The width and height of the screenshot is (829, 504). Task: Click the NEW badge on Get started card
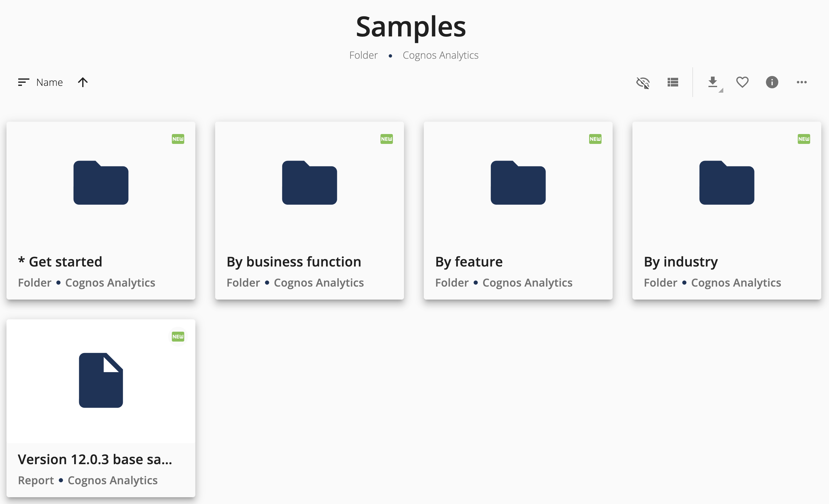click(178, 139)
